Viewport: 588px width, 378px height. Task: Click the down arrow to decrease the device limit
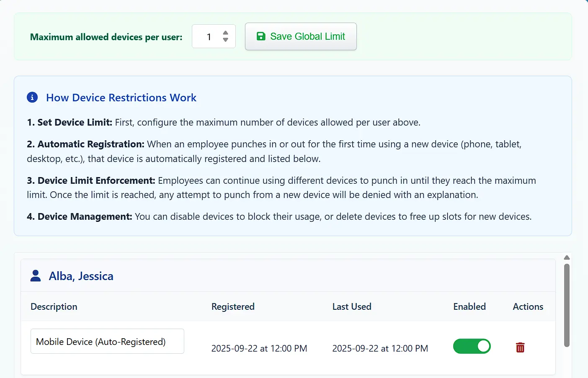tap(226, 40)
